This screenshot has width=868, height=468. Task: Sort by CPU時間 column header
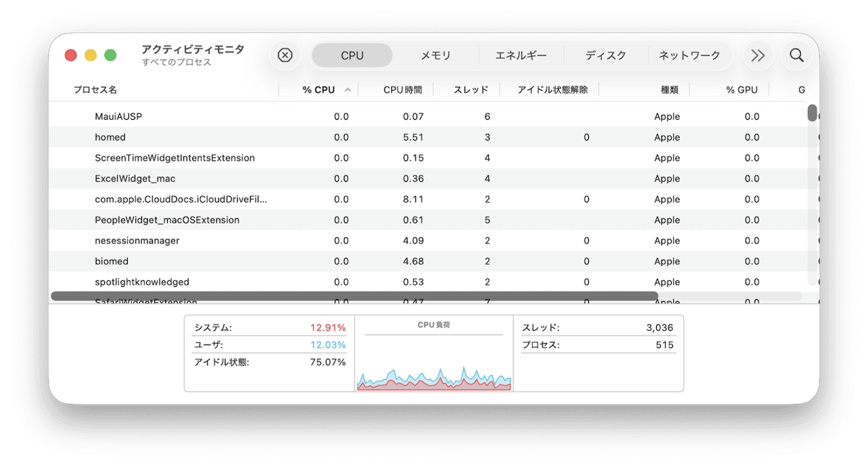point(403,90)
